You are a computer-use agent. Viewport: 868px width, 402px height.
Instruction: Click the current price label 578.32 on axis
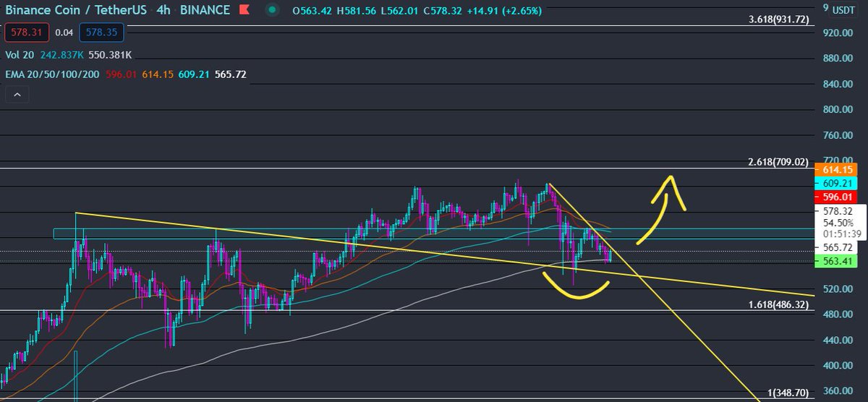coord(838,211)
